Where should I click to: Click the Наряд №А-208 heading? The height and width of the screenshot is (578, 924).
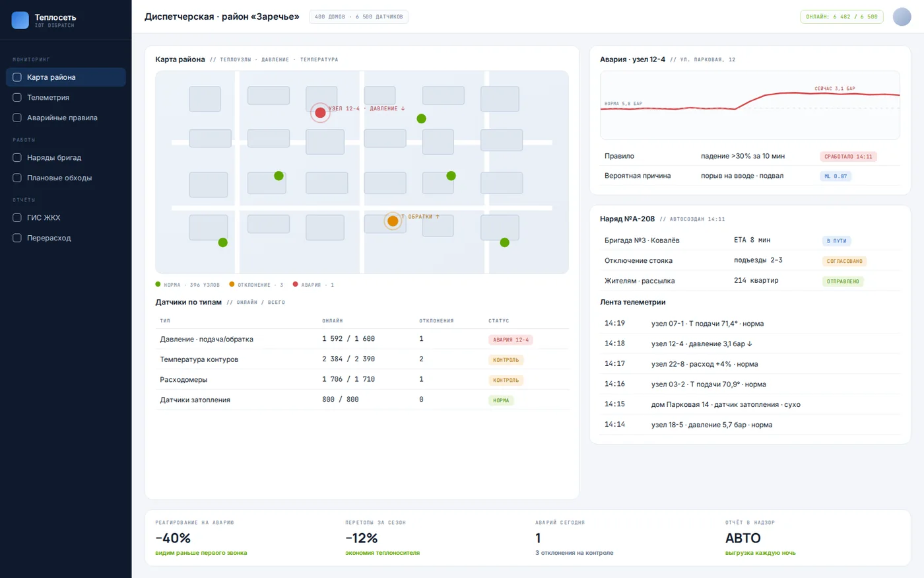pos(627,219)
